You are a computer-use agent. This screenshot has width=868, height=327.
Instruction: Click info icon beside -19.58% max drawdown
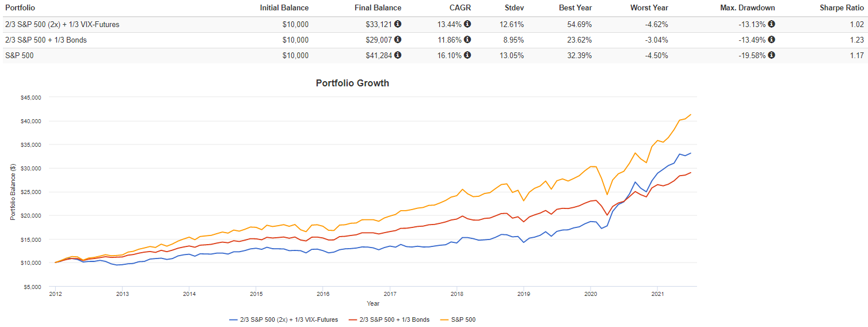[771, 55]
